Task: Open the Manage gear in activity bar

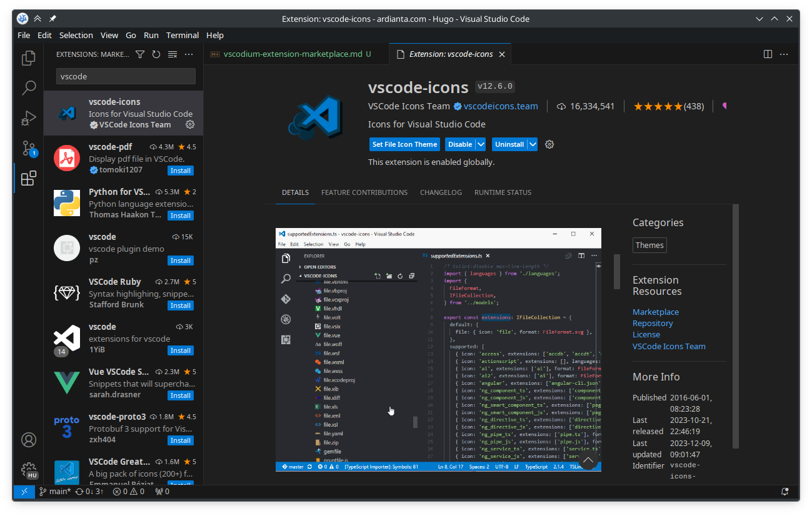Action: click(29, 470)
